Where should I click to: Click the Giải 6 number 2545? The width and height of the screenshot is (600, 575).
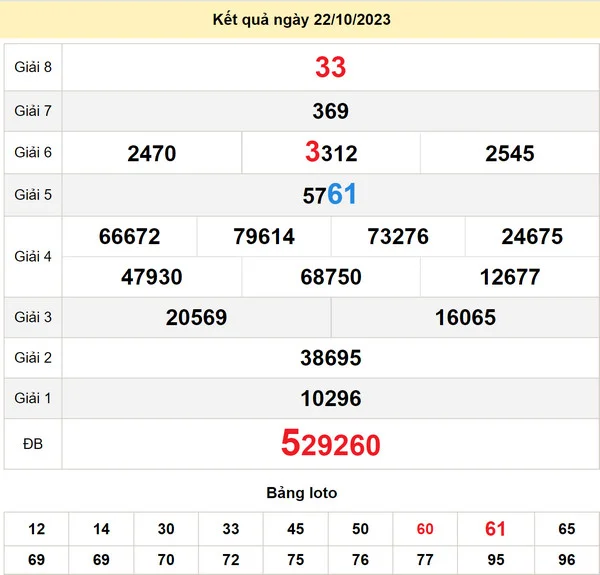510,154
